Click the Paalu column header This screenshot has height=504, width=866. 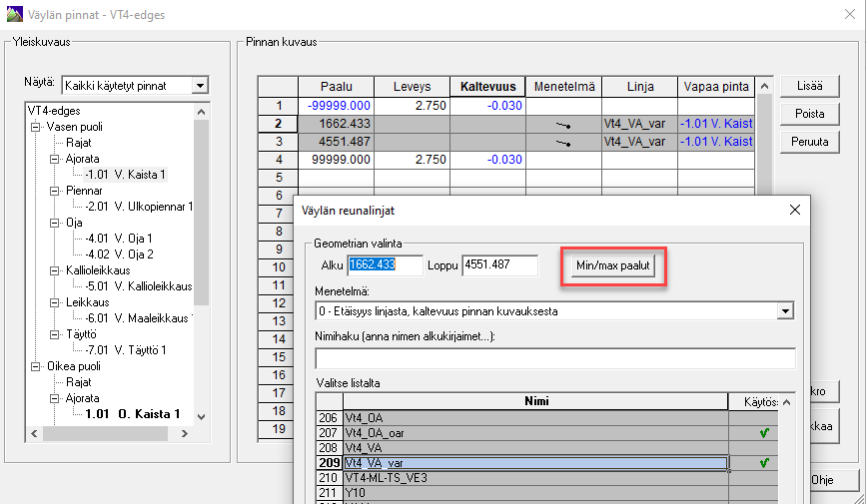(x=336, y=87)
